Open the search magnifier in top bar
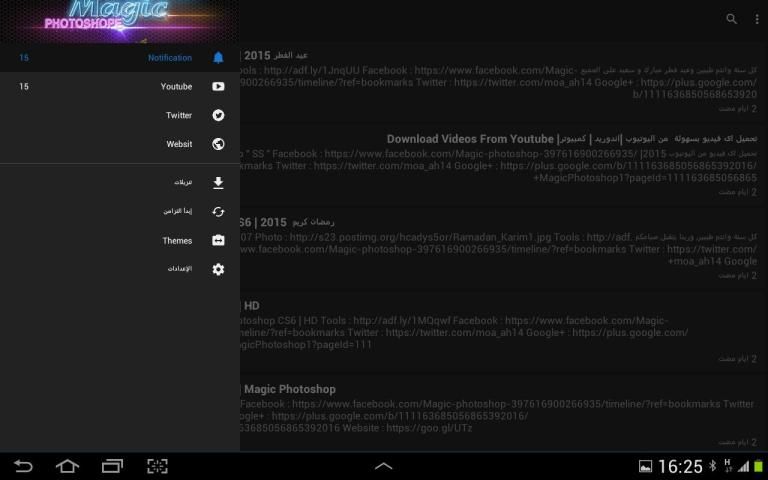 pos(732,19)
